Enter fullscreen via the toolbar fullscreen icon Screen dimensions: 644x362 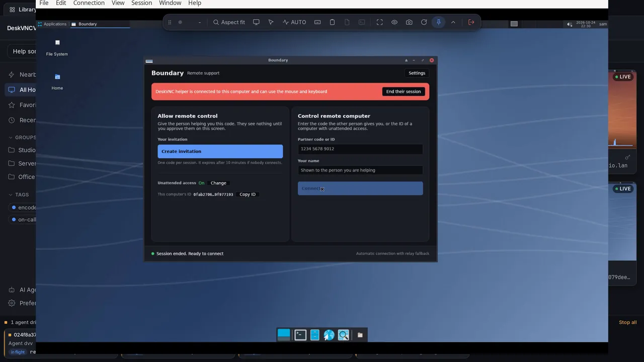coord(380,22)
